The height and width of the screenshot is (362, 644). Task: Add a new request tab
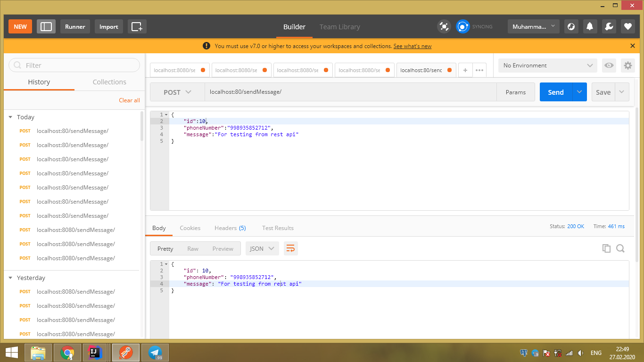coord(465,70)
